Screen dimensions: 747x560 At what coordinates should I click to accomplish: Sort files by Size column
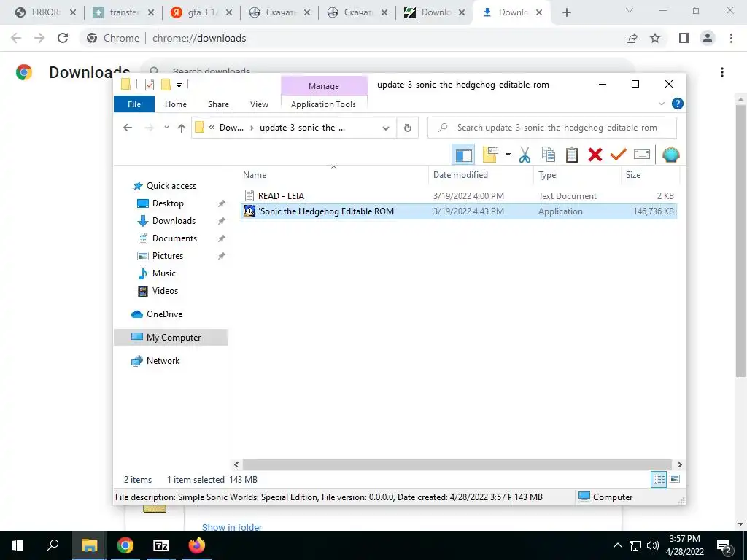click(633, 175)
